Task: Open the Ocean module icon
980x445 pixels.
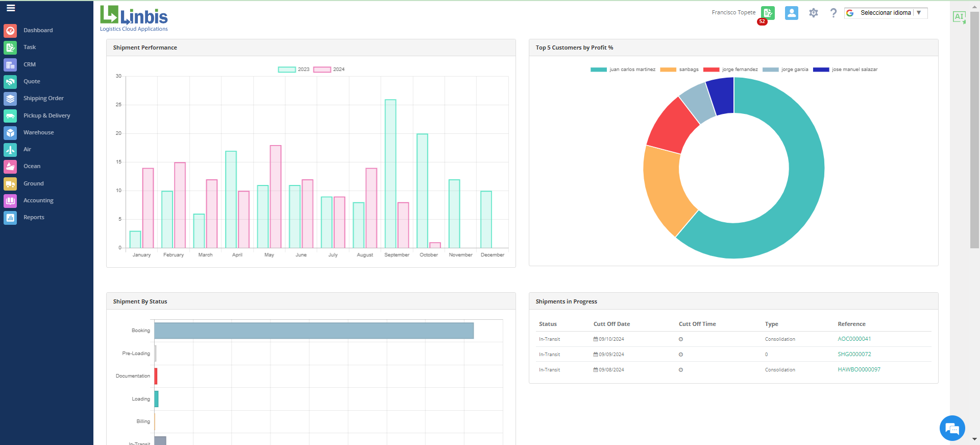Action: pyautogui.click(x=10, y=167)
